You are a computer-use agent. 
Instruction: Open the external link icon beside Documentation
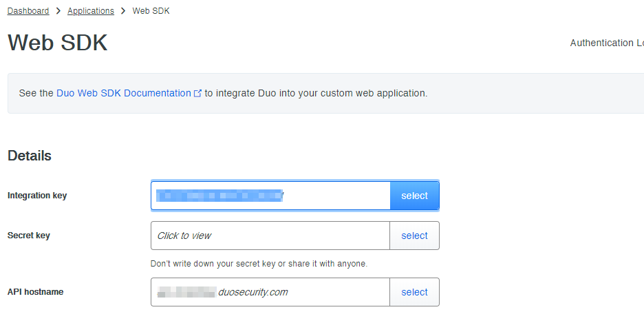(x=198, y=93)
